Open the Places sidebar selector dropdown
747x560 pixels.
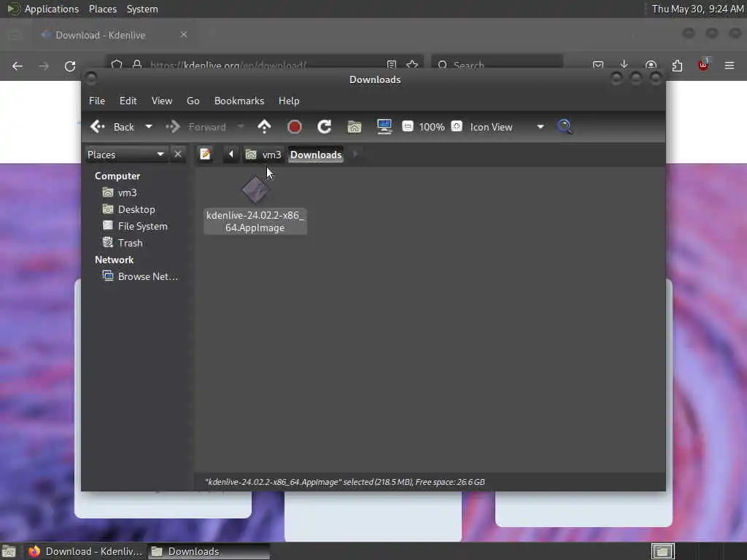click(125, 155)
